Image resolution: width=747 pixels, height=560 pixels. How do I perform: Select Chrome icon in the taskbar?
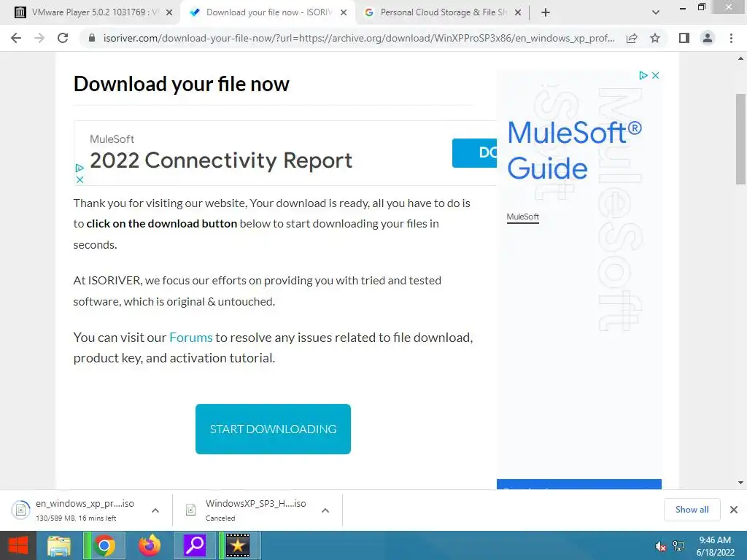[104, 545]
